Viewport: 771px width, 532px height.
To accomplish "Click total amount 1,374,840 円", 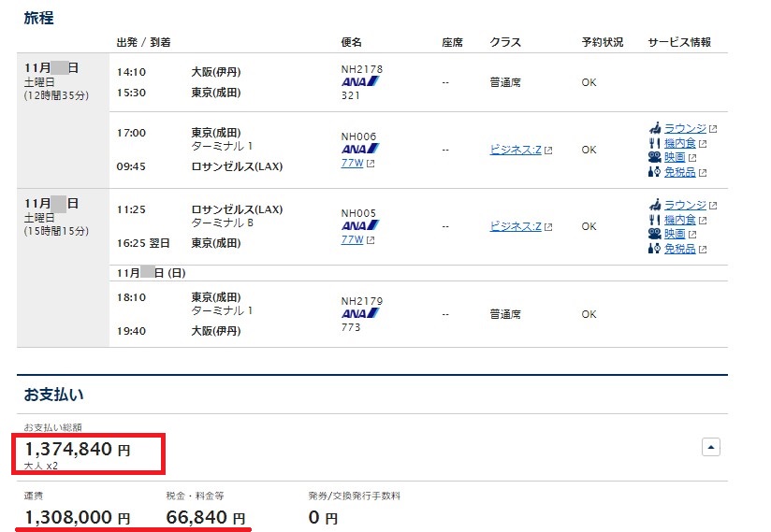I will [78, 449].
